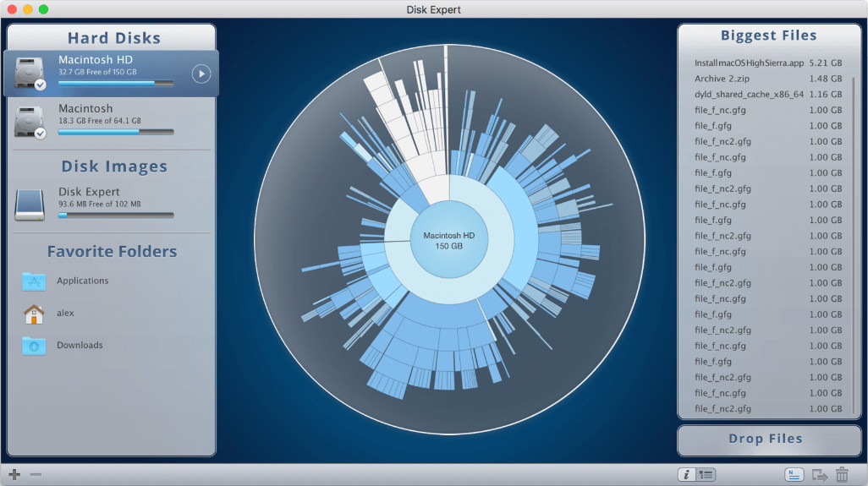
Task: Click the minus icon to remove an item
Action: click(x=36, y=474)
